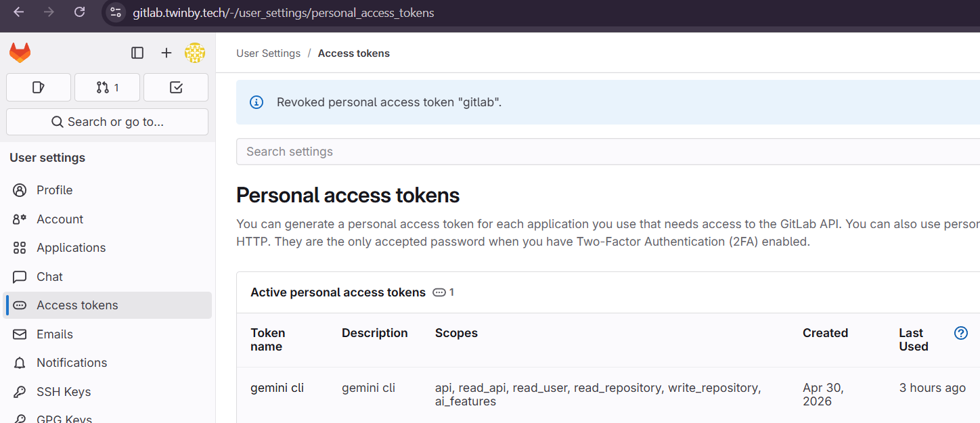Toggle the sidebar collapse icon
The image size is (980, 423).
[137, 53]
